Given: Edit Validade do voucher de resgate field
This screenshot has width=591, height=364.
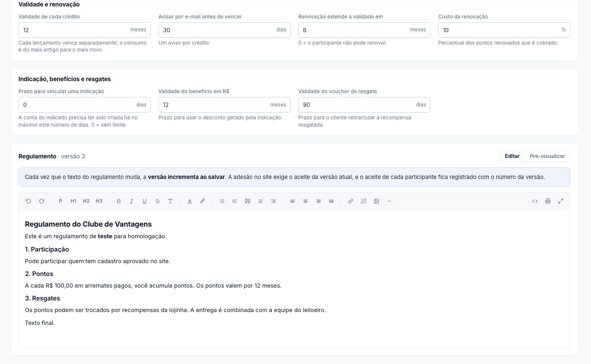Looking at the screenshot, I should tap(364, 105).
